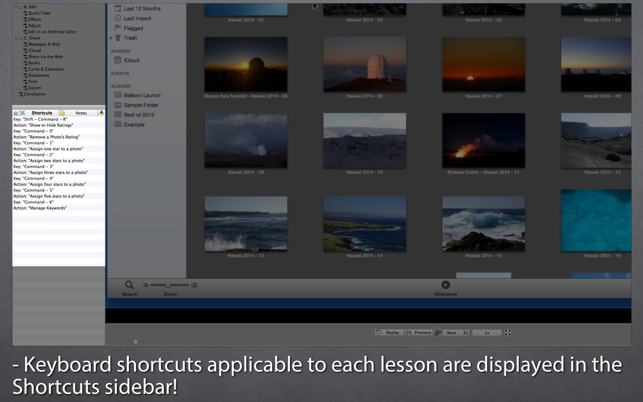The height and width of the screenshot is (402, 643).
Task: Open Edit in an External Editor lesson
Action: pyautogui.click(x=50, y=32)
